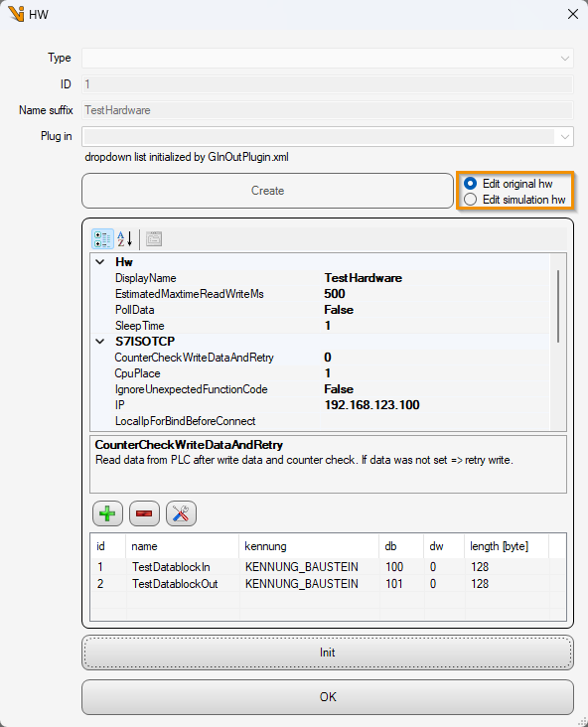The width and height of the screenshot is (588, 727).
Task: Open datablock settings with tools icon
Action: (181, 513)
